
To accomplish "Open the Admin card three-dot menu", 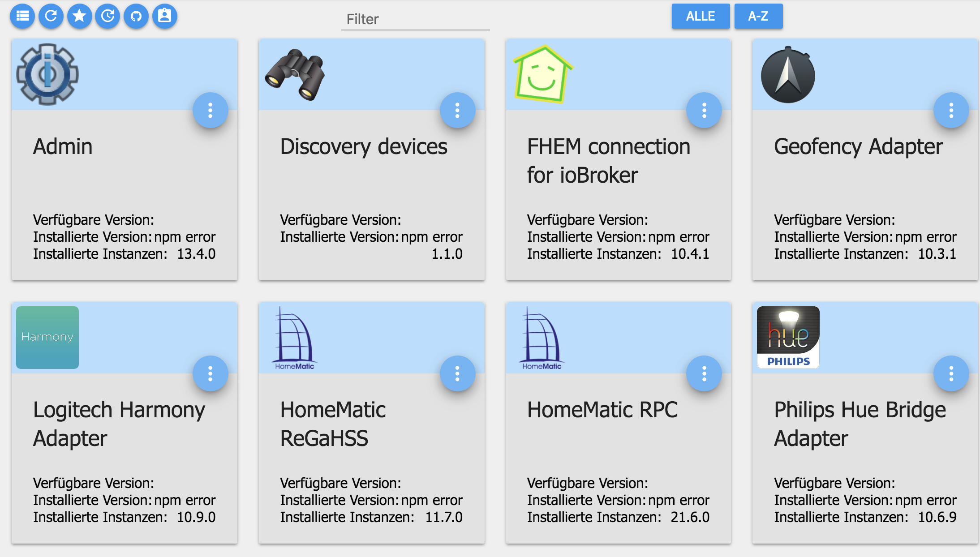I will pyautogui.click(x=210, y=110).
